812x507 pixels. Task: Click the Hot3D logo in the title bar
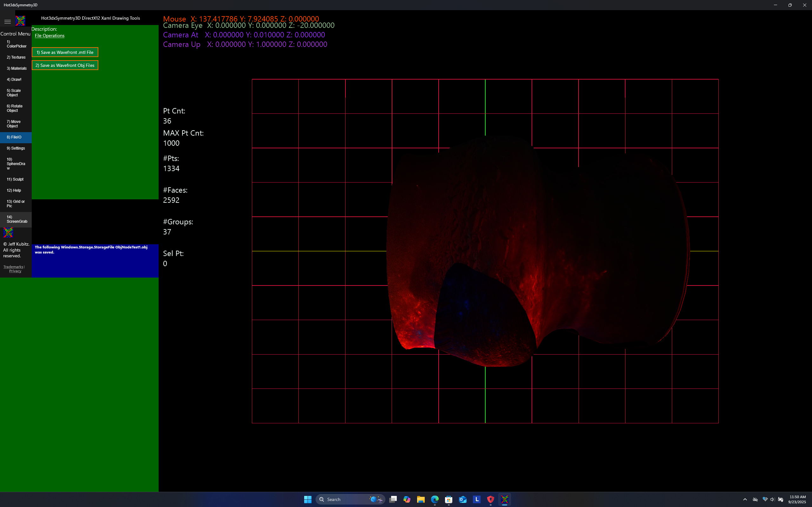(20, 21)
